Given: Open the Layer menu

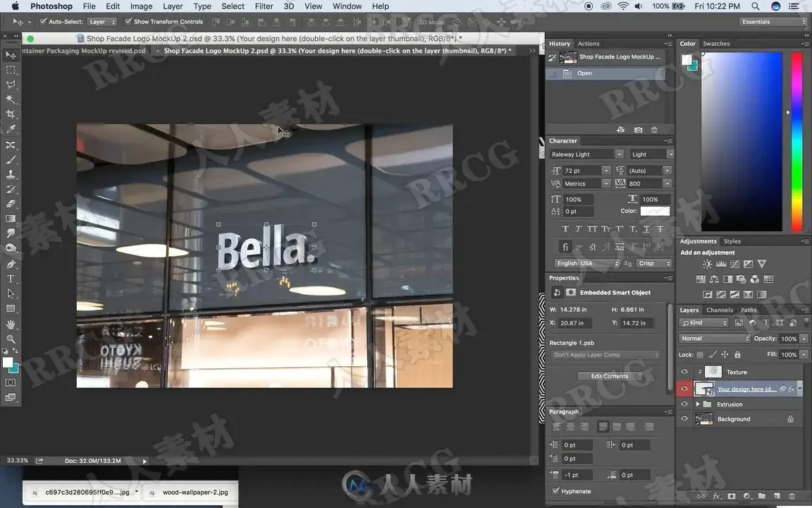Looking at the screenshot, I should pos(173,6).
